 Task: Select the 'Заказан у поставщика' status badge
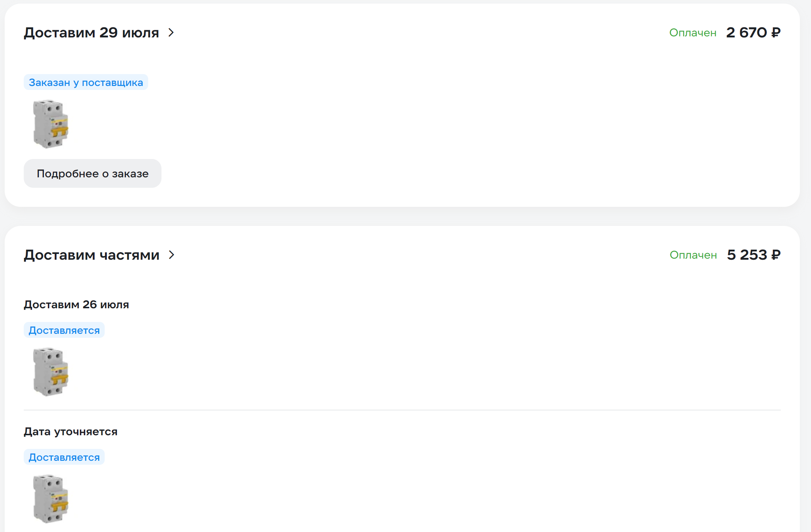pyautogui.click(x=86, y=82)
